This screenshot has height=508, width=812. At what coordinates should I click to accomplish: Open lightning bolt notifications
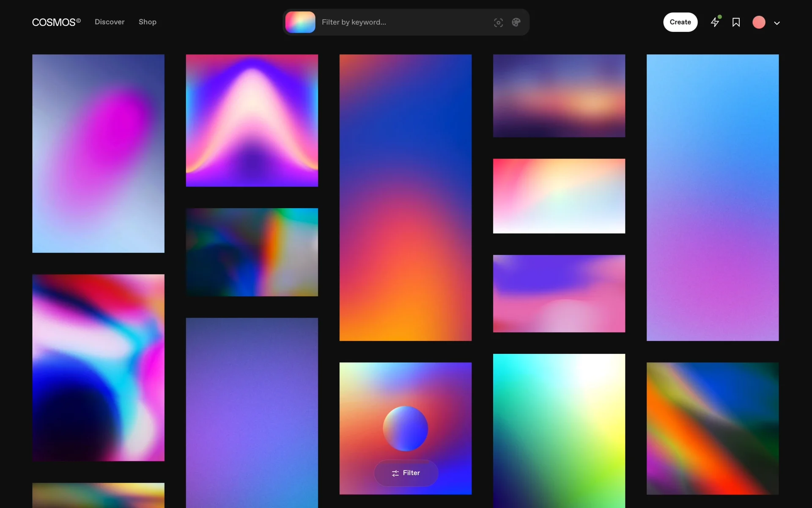click(x=715, y=22)
